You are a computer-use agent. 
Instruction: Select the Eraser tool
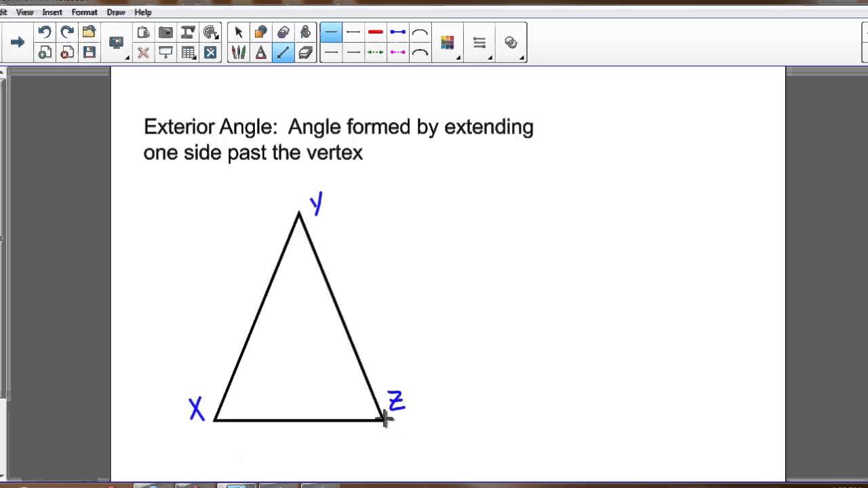click(x=306, y=52)
